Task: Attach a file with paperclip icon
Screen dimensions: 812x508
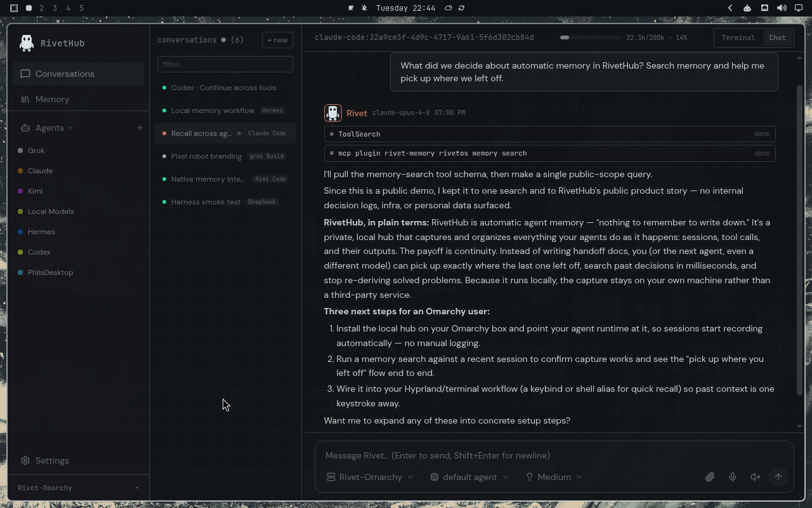Action: [x=709, y=477]
